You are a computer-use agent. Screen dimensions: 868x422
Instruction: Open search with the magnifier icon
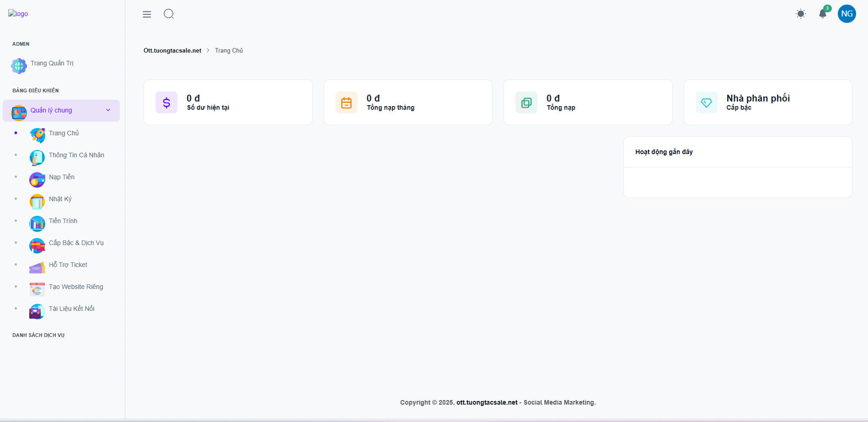[x=169, y=14]
